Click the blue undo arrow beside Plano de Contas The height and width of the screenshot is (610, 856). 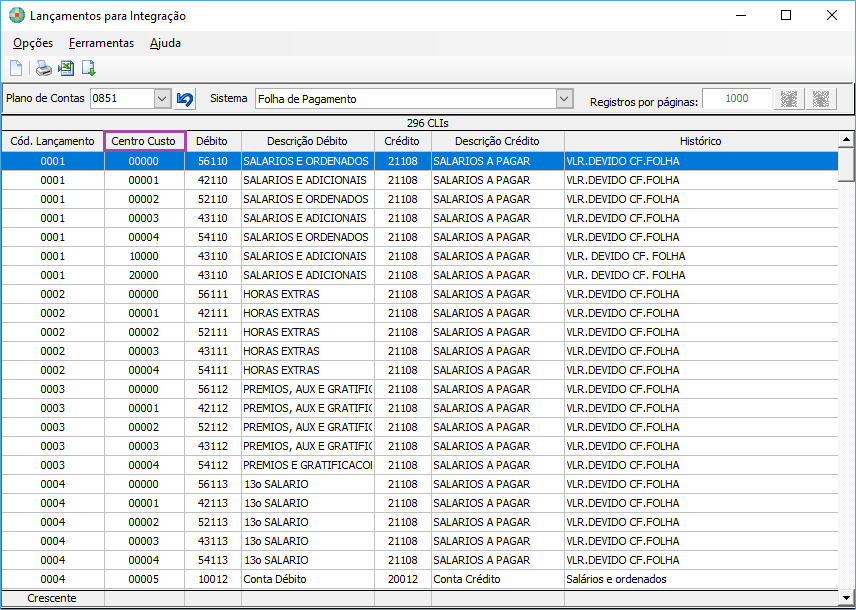coord(185,99)
